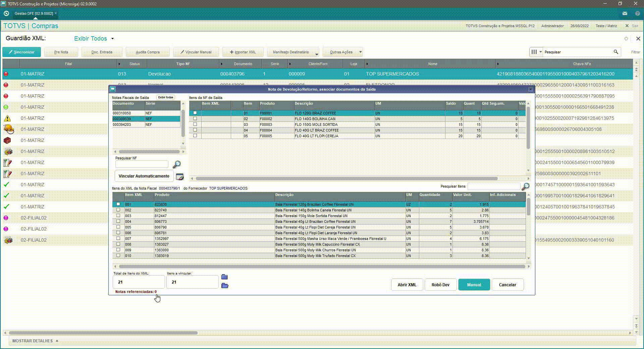Click the yellow warning triangle status icon
Viewport: 644px width, 349px height.
click(x=7, y=118)
